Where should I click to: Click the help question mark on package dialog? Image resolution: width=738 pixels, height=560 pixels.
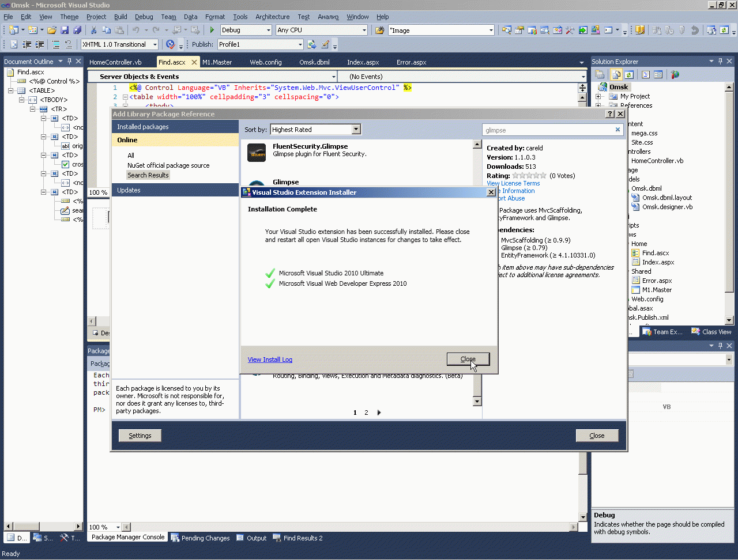click(611, 114)
